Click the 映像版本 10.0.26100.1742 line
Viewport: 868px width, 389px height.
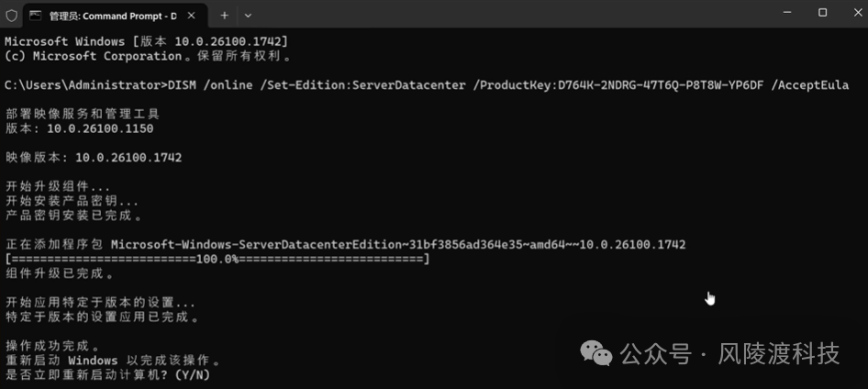tap(94, 158)
